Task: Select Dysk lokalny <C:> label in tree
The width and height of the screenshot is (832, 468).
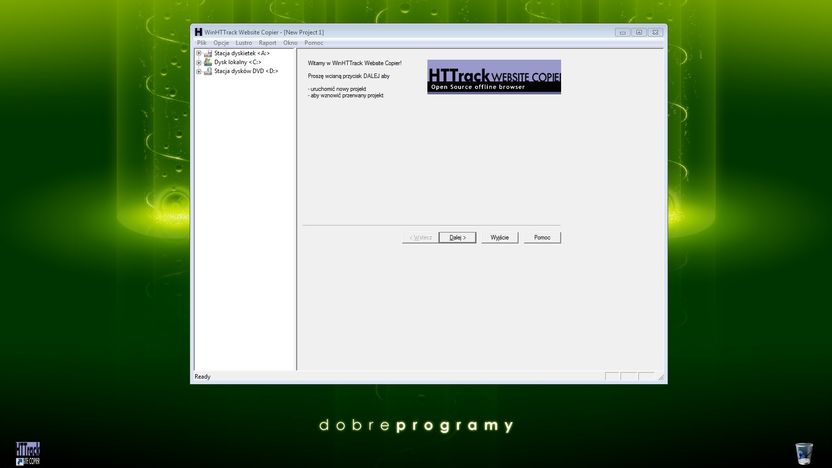Action: 238,62
